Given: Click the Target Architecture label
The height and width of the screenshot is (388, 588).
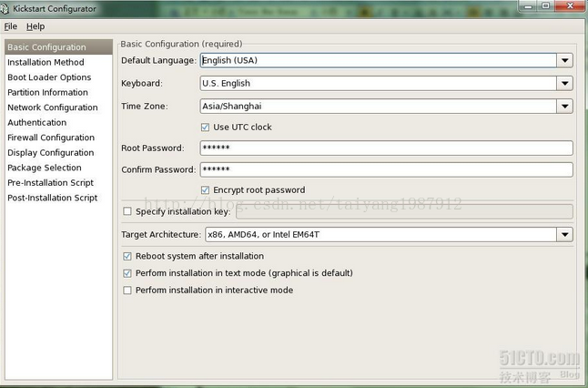Looking at the screenshot, I should [161, 234].
